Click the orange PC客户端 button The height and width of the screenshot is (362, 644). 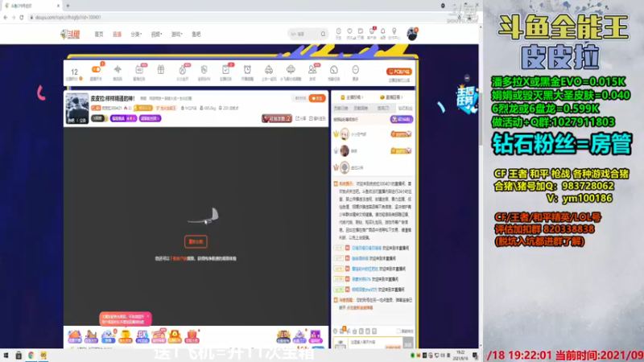click(398, 72)
